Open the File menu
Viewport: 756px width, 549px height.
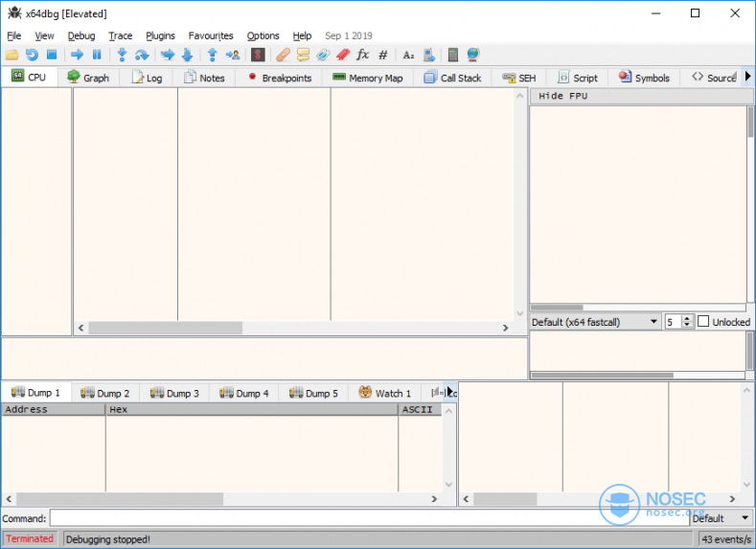[x=14, y=35]
